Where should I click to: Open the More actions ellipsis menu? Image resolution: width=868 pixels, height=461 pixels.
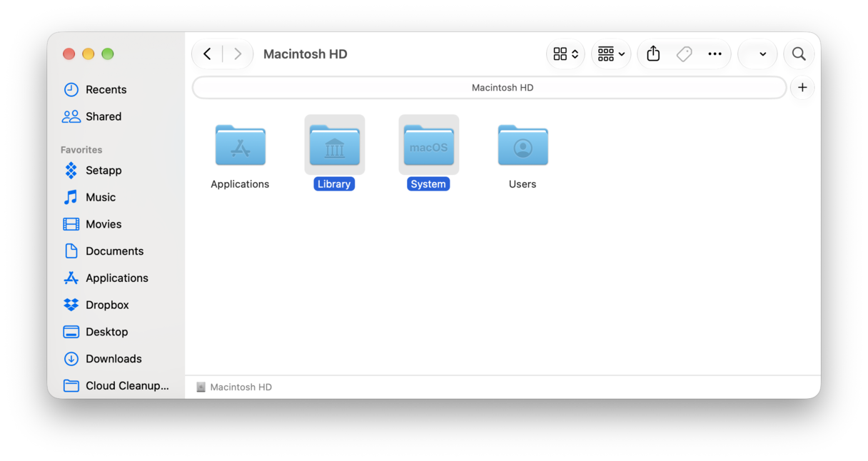pos(715,54)
